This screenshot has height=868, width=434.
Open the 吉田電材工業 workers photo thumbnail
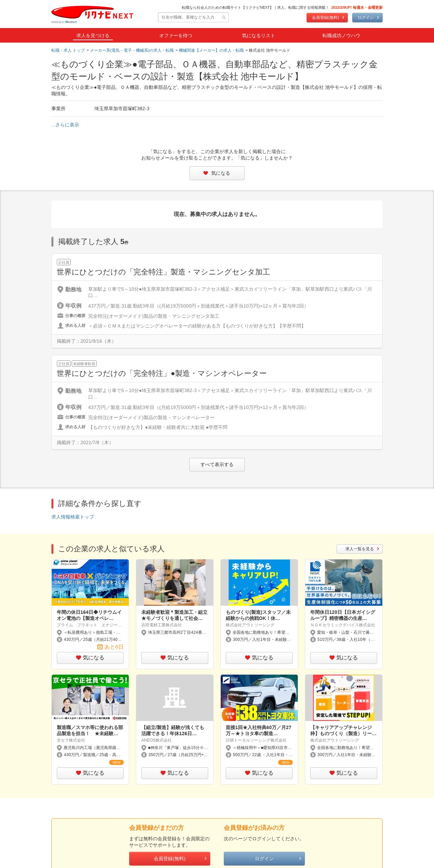(175, 582)
